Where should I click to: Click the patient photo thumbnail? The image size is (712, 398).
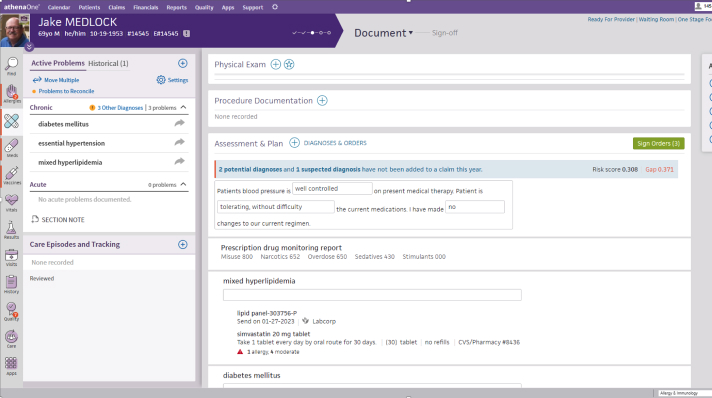point(15,30)
